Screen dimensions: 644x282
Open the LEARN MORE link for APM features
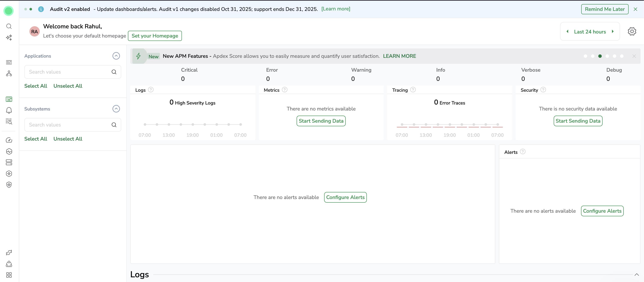[399, 56]
